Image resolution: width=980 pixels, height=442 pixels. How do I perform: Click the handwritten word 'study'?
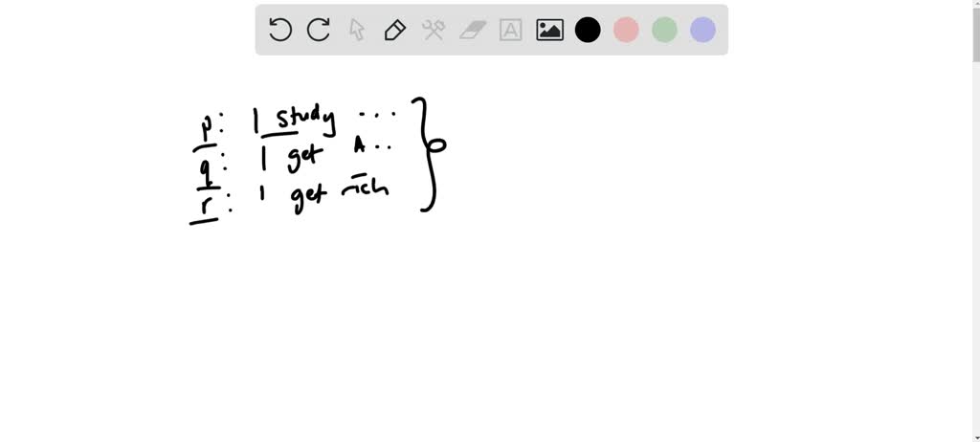pyautogui.click(x=304, y=121)
